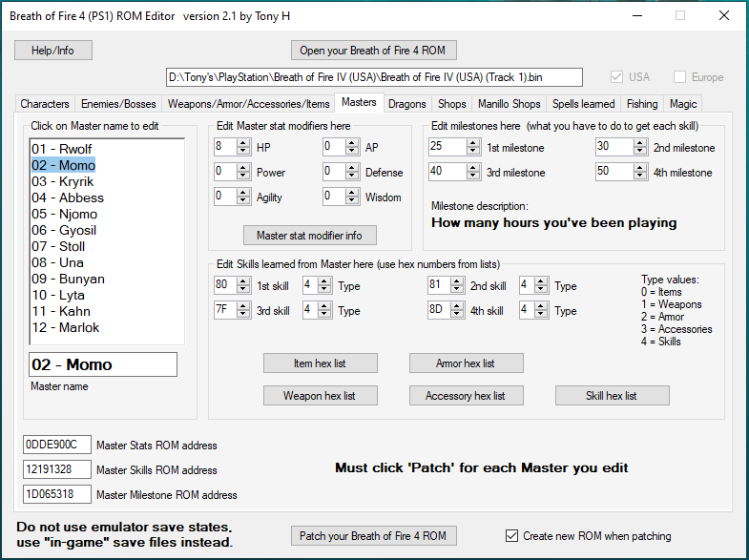Screen dimensions: 749x560
Task: Decrease the 4th milestone value
Action: pos(640,176)
